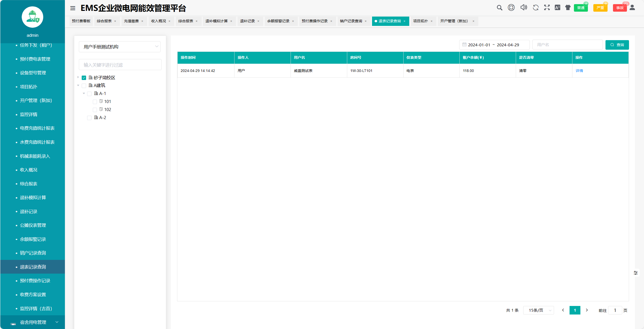Check the A建筑 tree checkbox
This screenshot has height=329, width=644.
pos(84,86)
